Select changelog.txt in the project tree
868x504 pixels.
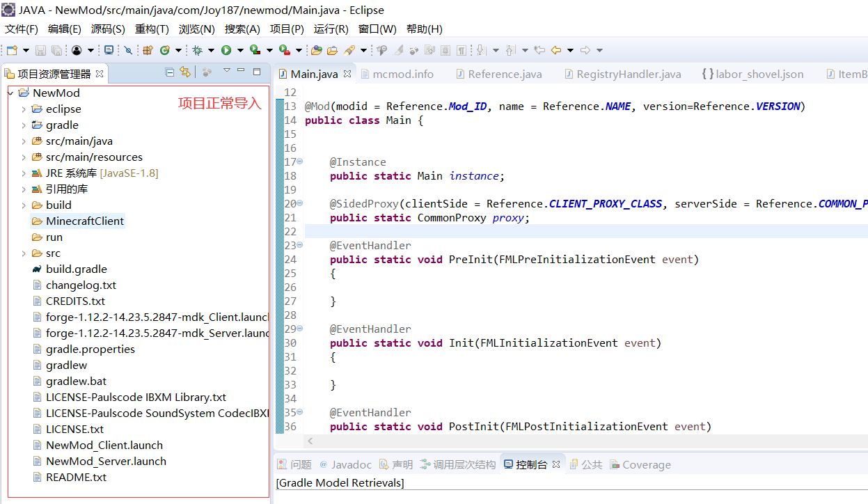(x=74, y=285)
